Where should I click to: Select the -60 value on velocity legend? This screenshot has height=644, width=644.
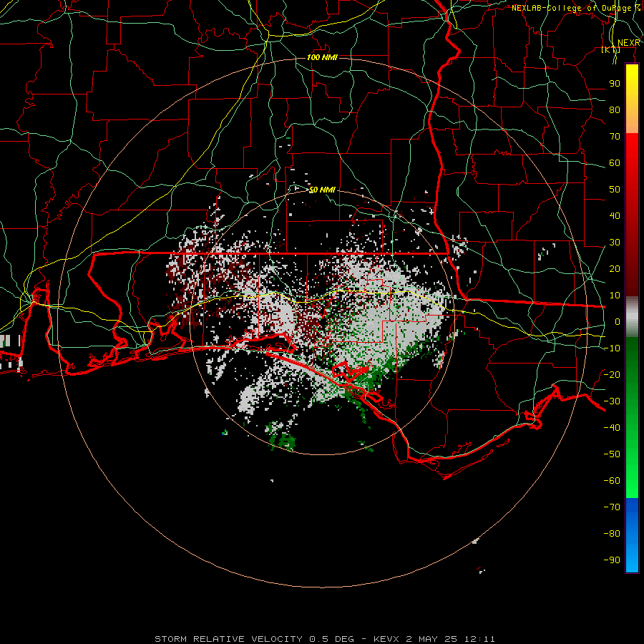[x=612, y=481]
